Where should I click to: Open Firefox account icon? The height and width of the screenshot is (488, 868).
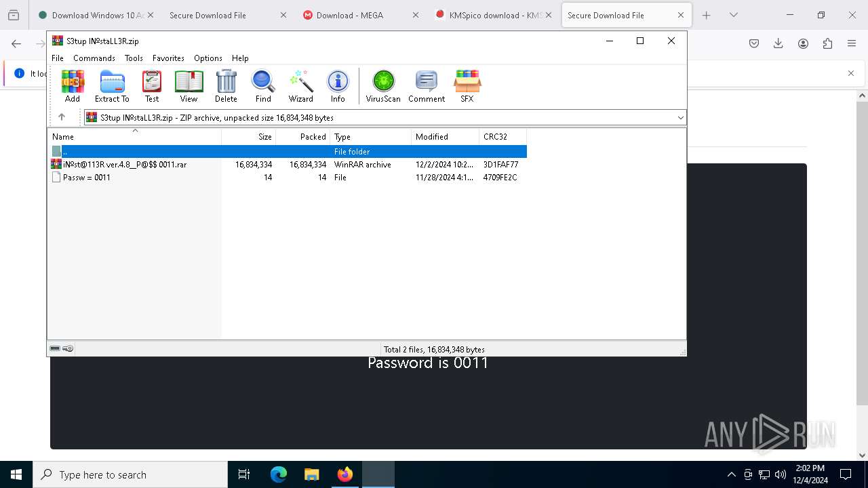coord(803,43)
